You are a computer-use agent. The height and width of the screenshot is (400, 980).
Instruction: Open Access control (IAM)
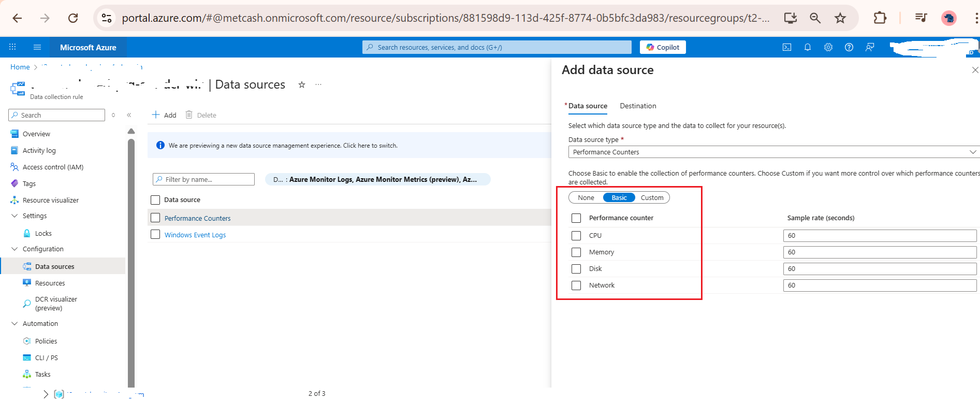[53, 167]
